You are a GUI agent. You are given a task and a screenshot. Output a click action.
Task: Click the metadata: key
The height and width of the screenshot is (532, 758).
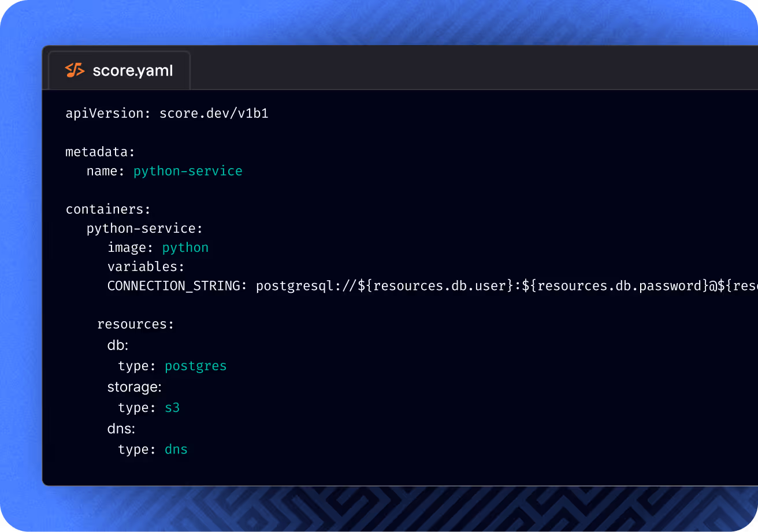coord(100,152)
